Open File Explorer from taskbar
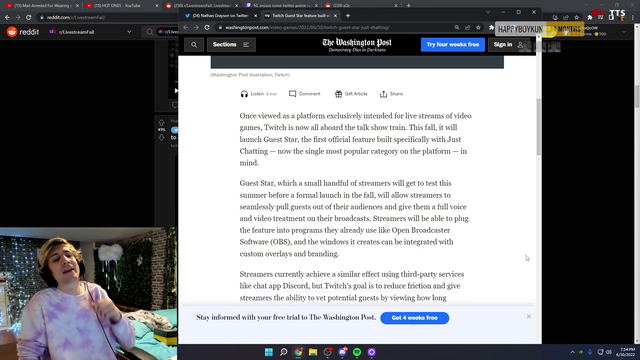 click(x=313, y=352)
